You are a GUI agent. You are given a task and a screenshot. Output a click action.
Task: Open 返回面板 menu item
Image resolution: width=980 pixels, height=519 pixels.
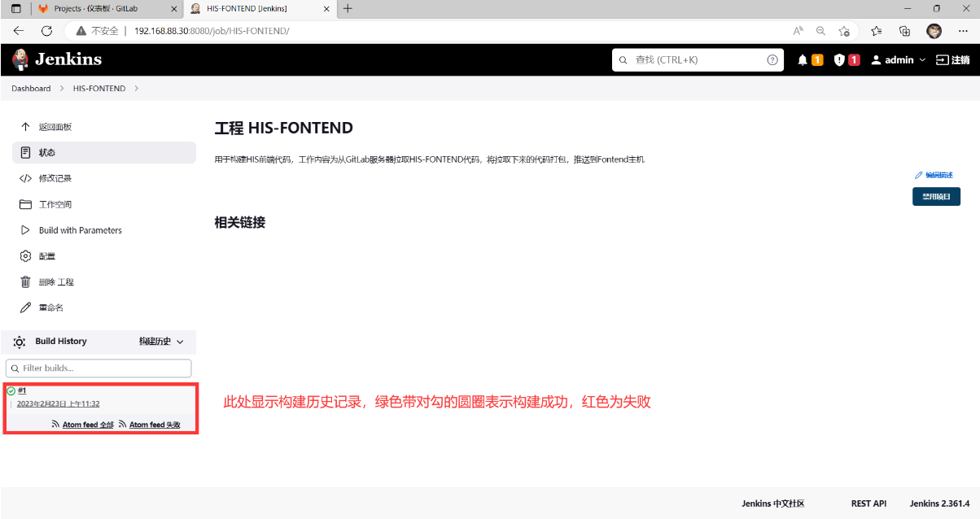104,127
